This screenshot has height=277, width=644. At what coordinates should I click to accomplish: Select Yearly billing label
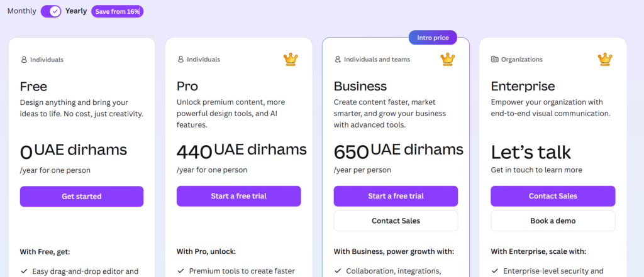(x=76, y=11)
